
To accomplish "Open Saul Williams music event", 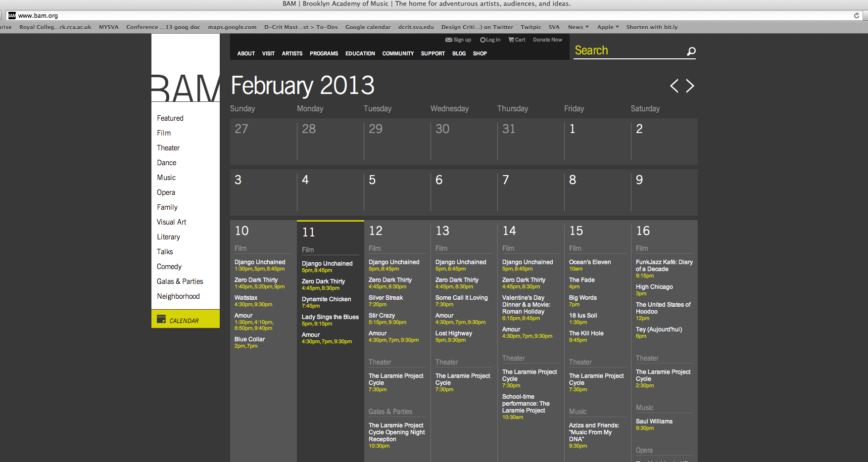I will pos(654,421).
